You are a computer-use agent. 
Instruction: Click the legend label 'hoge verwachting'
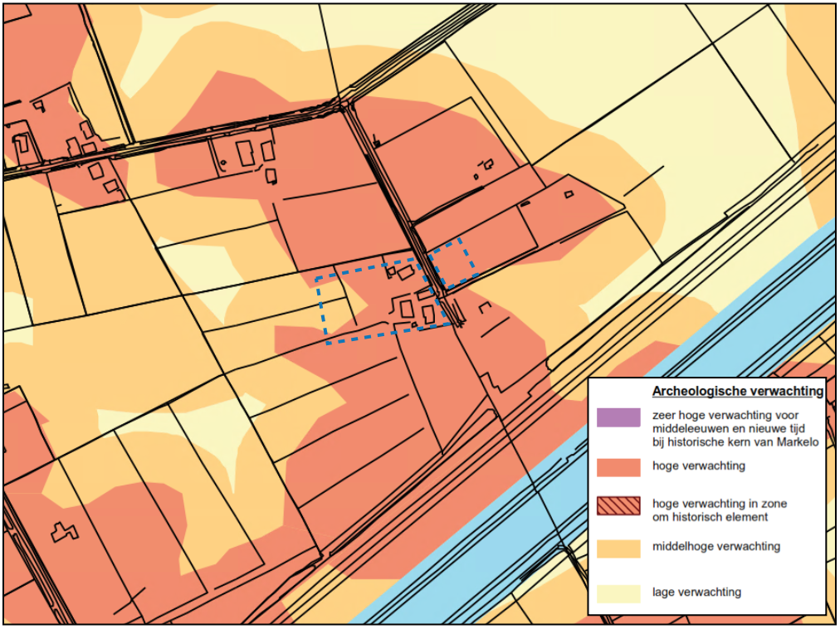click(x=699, y=466)
